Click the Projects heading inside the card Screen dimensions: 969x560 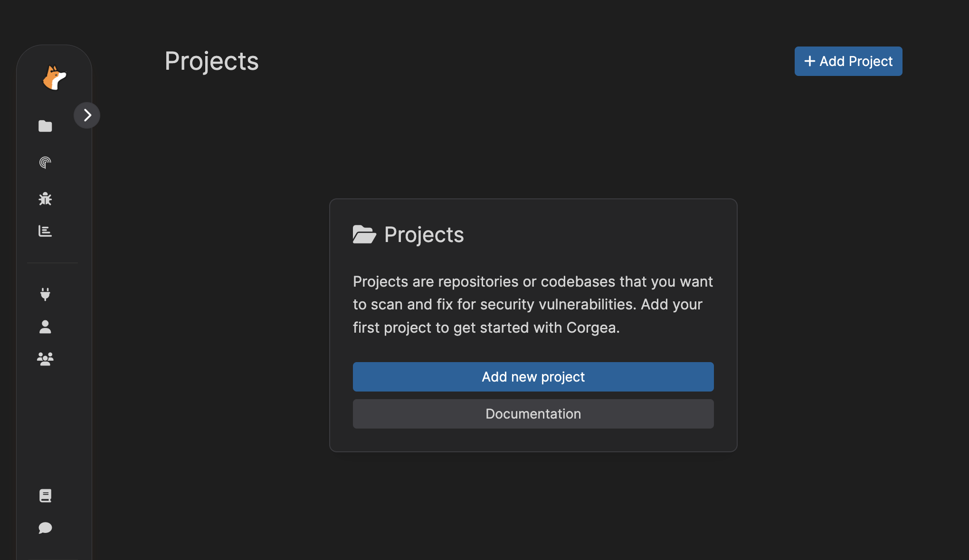pyautogui.click(x=424, y=234)
